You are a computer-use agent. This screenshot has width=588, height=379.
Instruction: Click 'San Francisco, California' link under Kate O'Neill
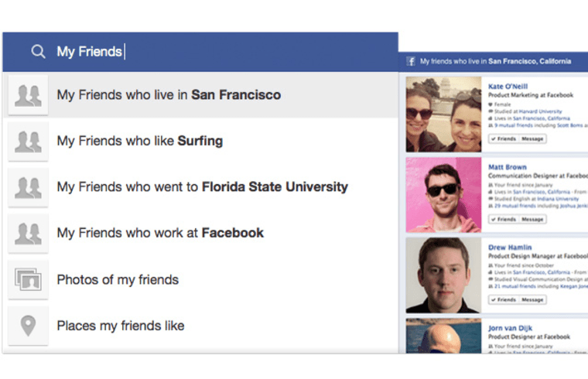541,118
